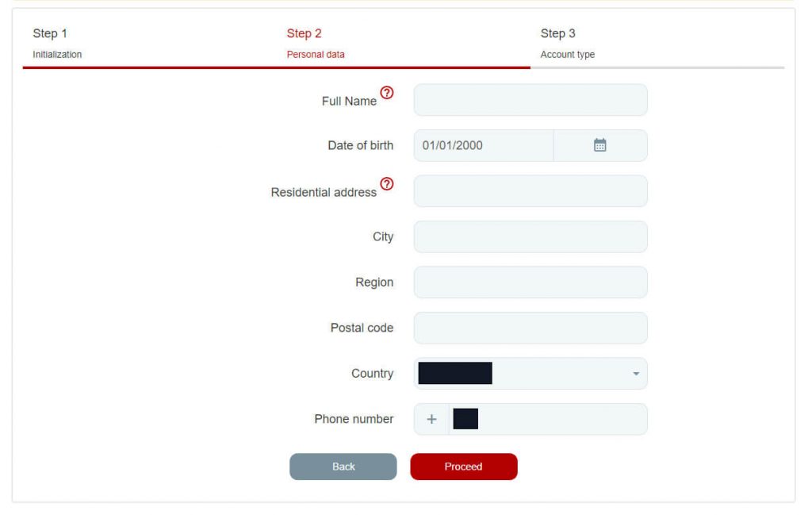Click the Phone number label
The height and width of the screenshot is (515, 812).
(x=354, y=419)
